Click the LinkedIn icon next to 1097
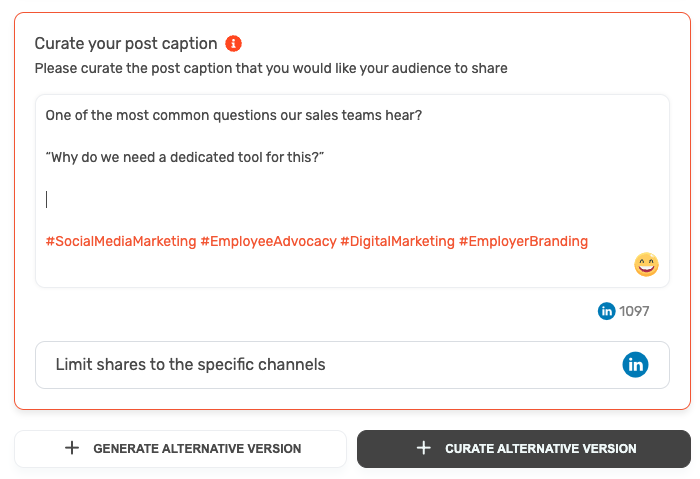The image size is (700, 479). (607, 311)
